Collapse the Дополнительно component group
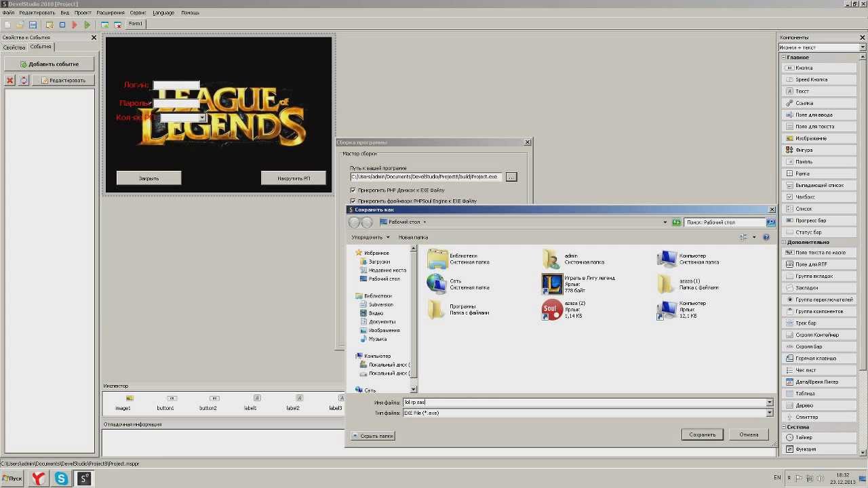Viewport: 868px width, 488px height. (x=783, y=242)
